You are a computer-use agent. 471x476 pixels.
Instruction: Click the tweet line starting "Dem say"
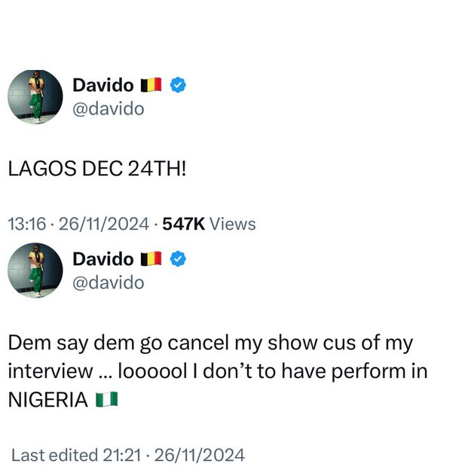coord(210,343)
